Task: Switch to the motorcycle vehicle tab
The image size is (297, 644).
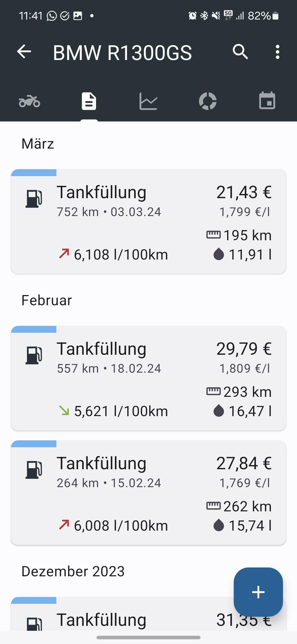Action: pos(29,101)
